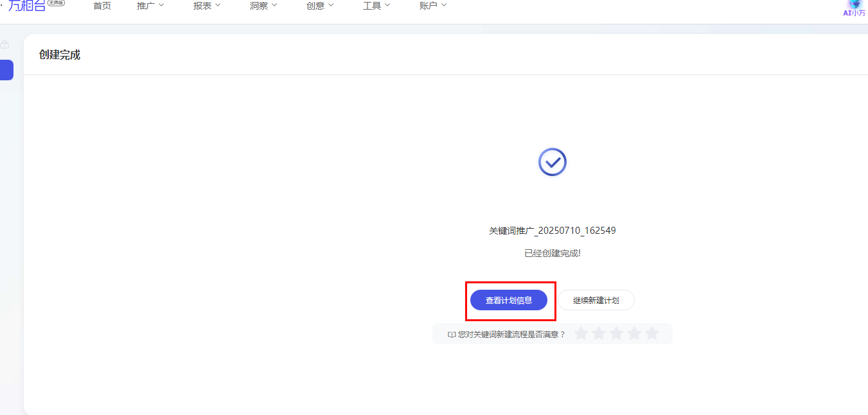
Task: Click the book icon beside satisfaction question
Action: point(452,335)
